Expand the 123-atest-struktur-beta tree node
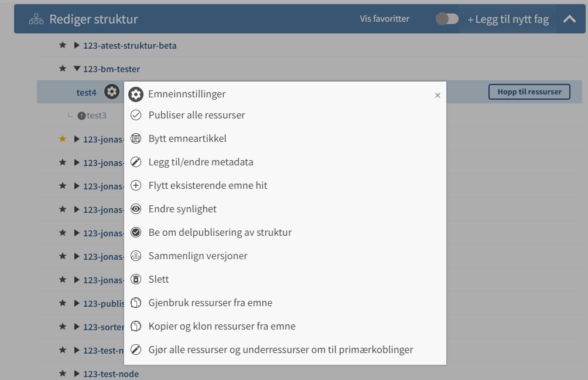Viewport: 588px width, 380px height. pyautogui.click(x=77, y=45)
